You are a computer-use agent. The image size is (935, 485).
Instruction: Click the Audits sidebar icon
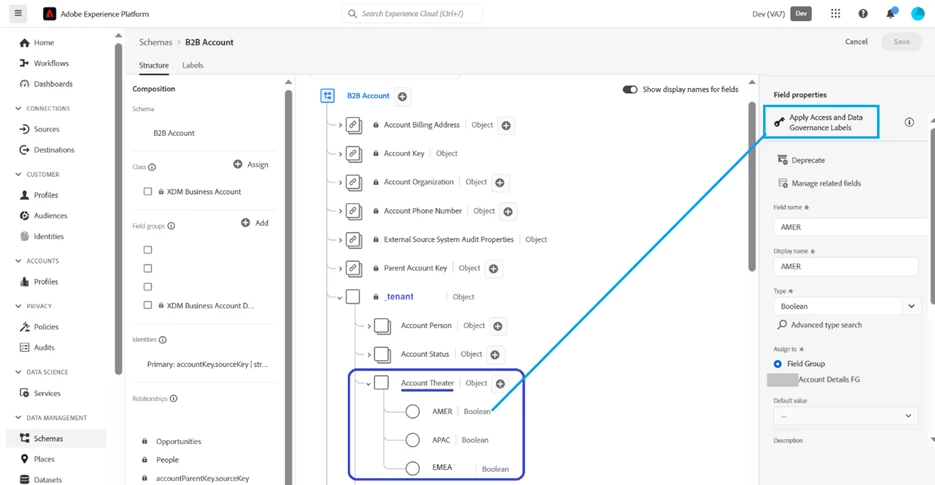tap(24, 347)
